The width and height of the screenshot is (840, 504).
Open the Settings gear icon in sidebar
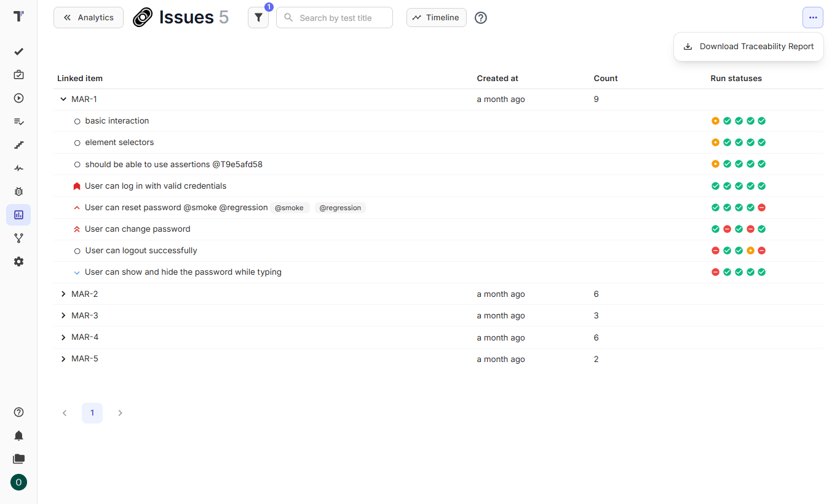18,261
